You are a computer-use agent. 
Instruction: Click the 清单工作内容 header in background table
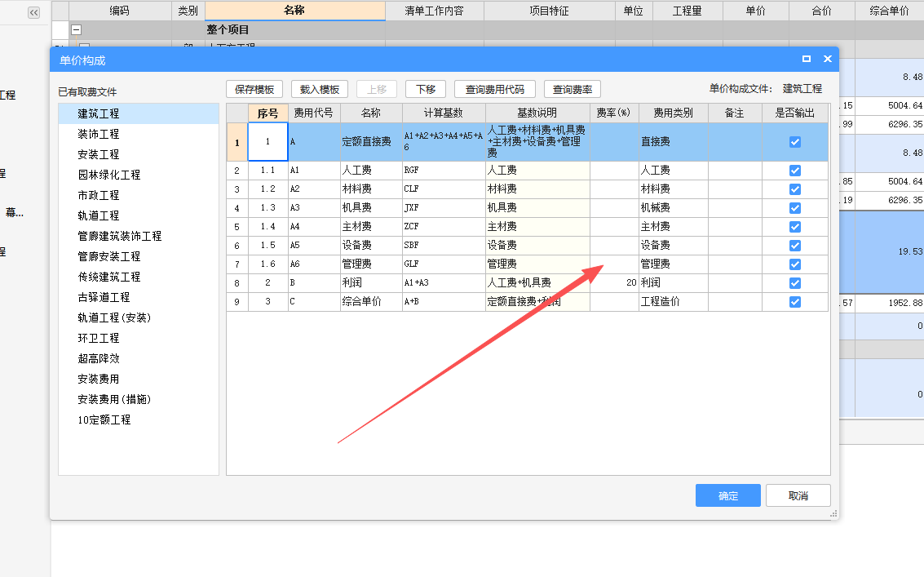[x=435, y=11]
